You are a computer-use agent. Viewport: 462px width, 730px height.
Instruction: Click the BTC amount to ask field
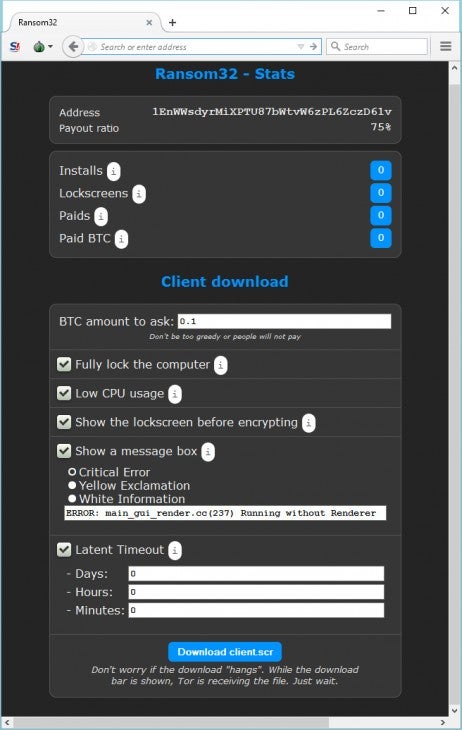tap(285, 321)
